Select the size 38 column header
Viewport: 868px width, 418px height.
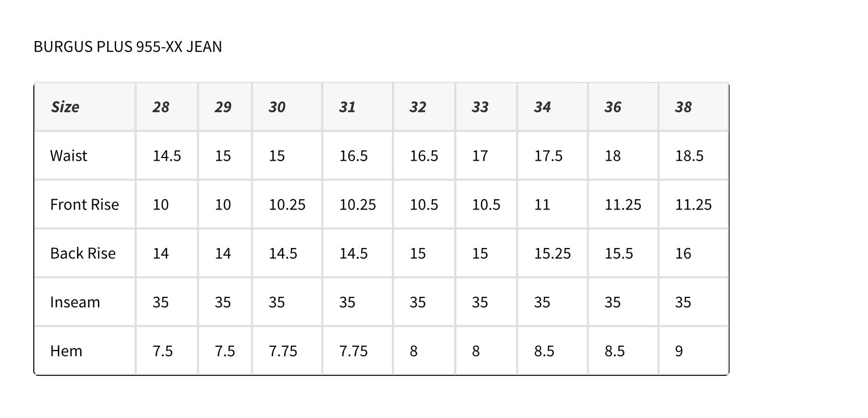(x=683, y=107)
